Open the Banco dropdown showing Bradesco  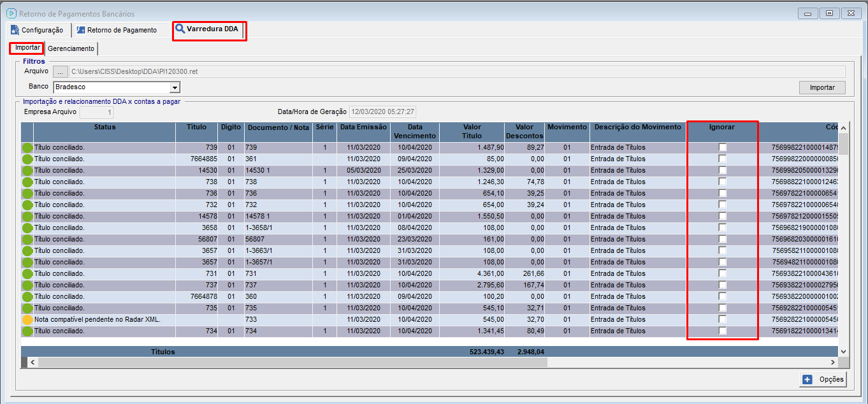click(174, 87)
